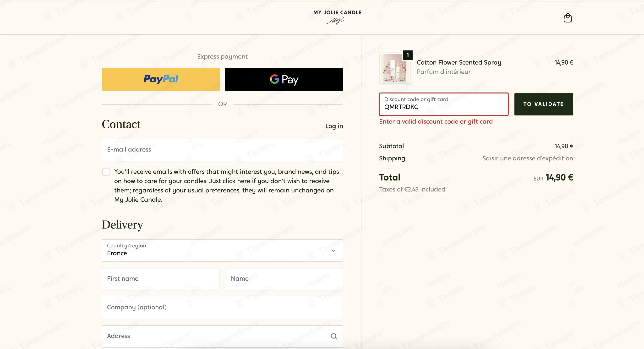Focus the First name field
Screen dimensions: 644x349
tap(160, 279)
